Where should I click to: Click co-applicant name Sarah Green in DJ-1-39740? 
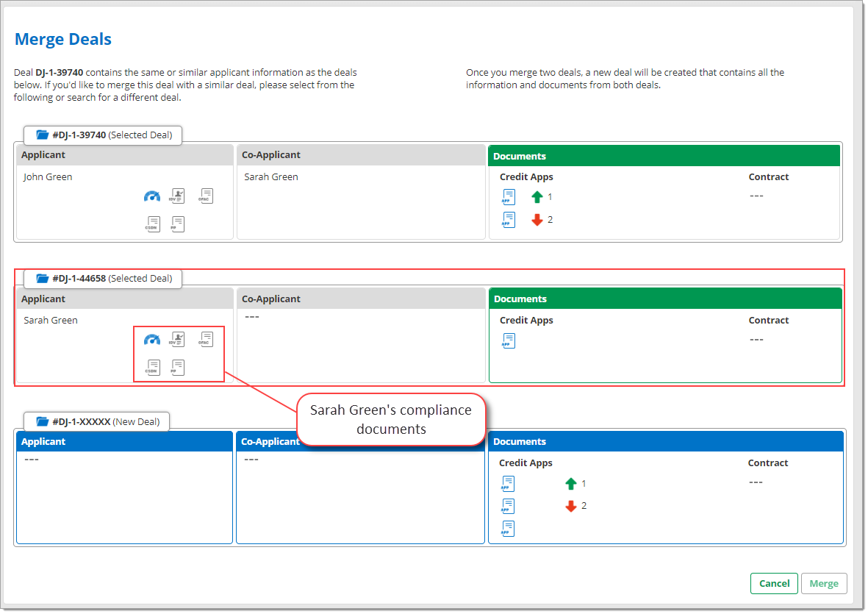click(x=270, y=176)
